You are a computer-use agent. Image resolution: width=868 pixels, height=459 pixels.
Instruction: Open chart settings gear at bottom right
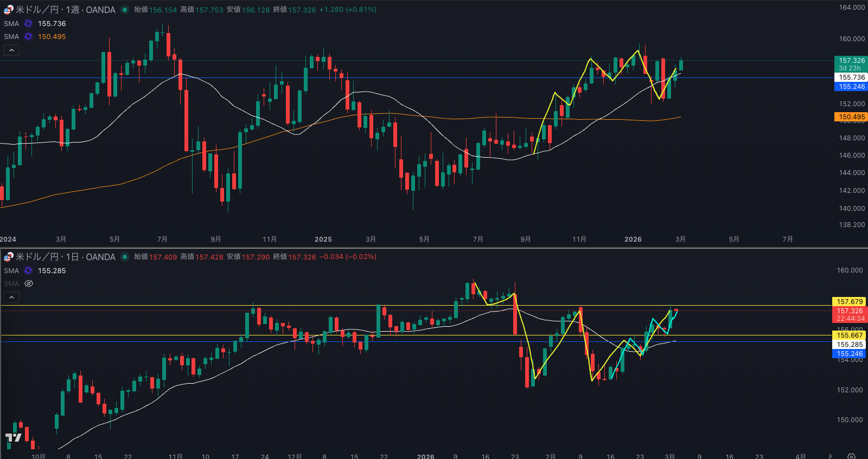(851, 456)
